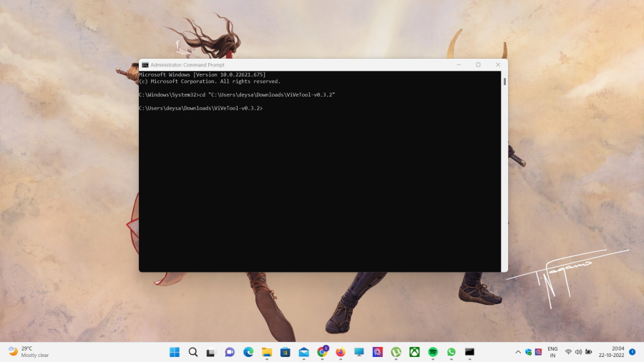Click the "Administrator: Command Prompt" window title
644x362 pixels.
pos(187,65)
